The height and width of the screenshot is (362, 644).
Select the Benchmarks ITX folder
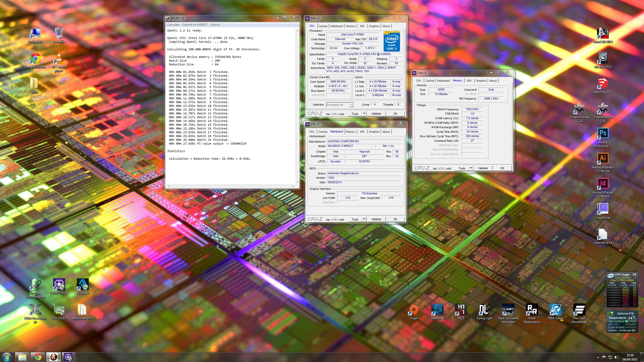pyautogui.click(x=83, y=312)
